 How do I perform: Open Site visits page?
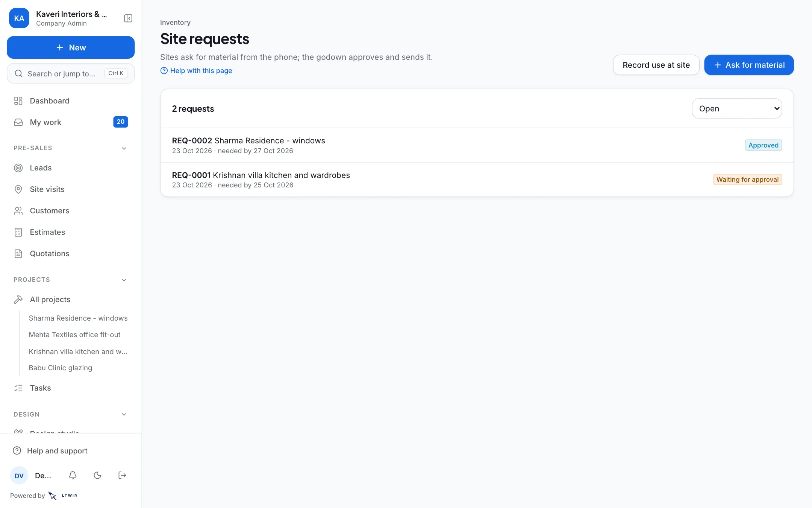[71, 189]
